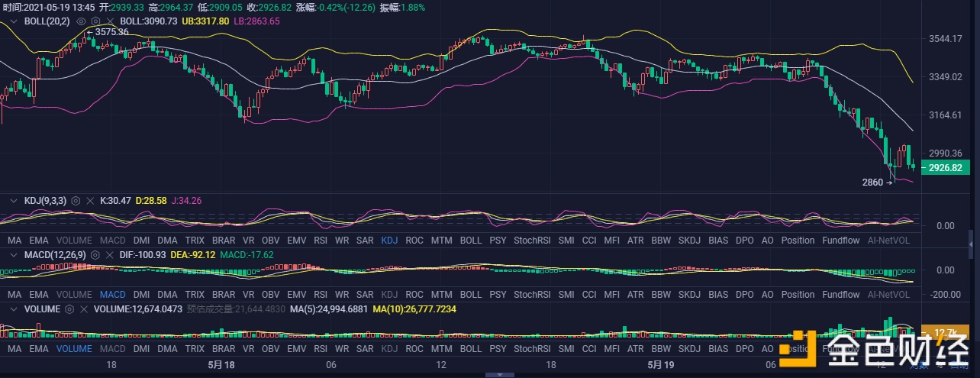Remove the BOLL indicator with X
Viewport: 980px width, 378px height.
pyautogui.click(x=109, y=21)
